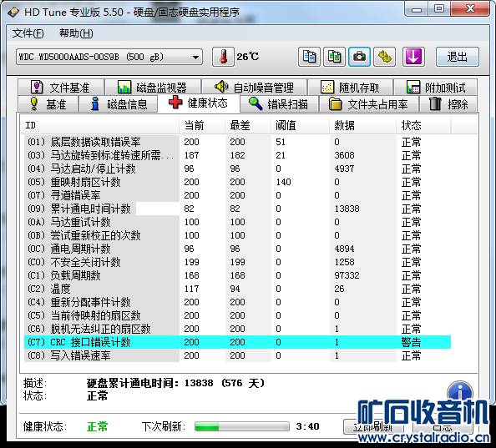
Task: Click the 状态 column header
Action: coord(423,125)
